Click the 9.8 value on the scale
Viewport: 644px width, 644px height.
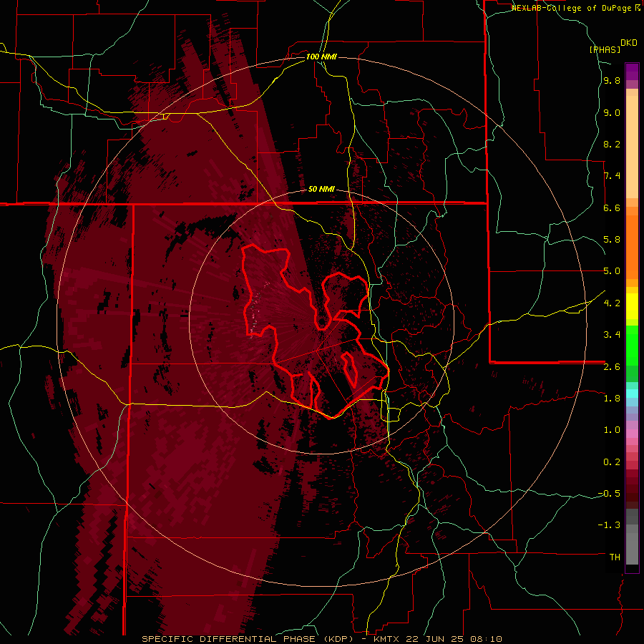coord(612,81)
